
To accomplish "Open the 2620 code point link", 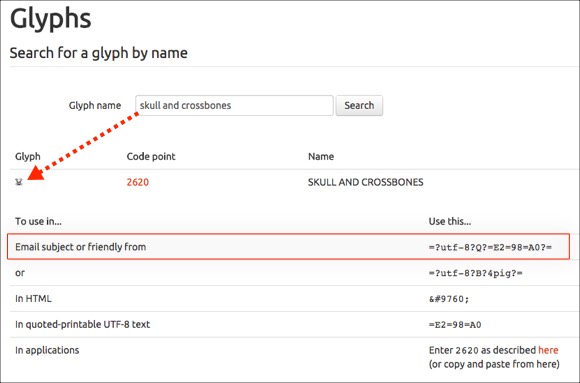I will click(138, 182).
